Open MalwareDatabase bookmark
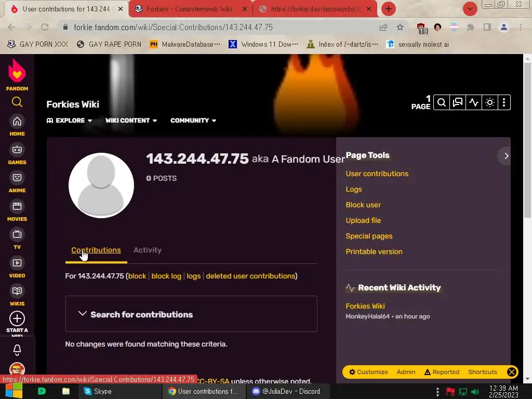 [x=185, y=45]
